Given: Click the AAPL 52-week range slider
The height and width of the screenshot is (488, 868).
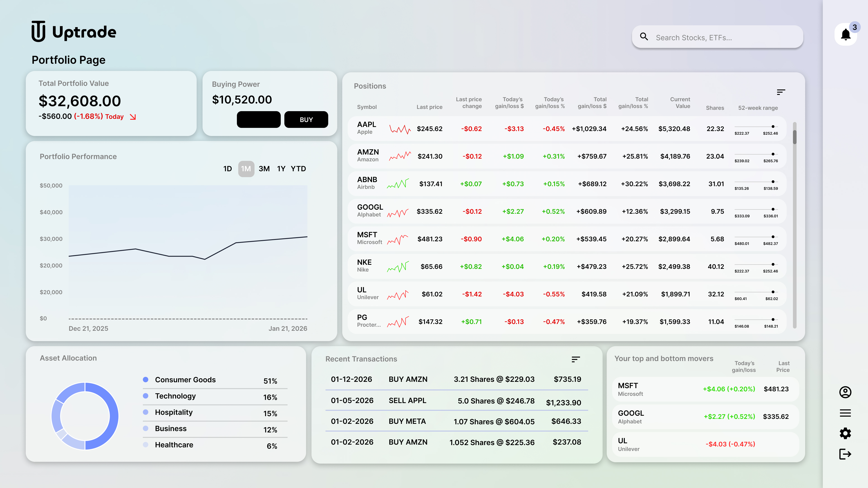Looking at the screenshot, I should click(756, 127).
